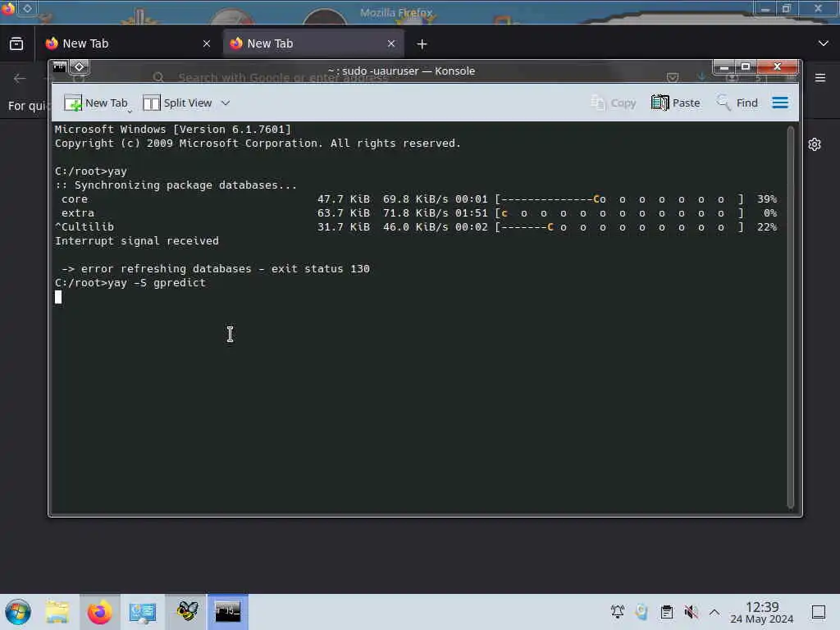
Task: Click the Konsole window menu icon in the title bar
Action: coord(59,67)
